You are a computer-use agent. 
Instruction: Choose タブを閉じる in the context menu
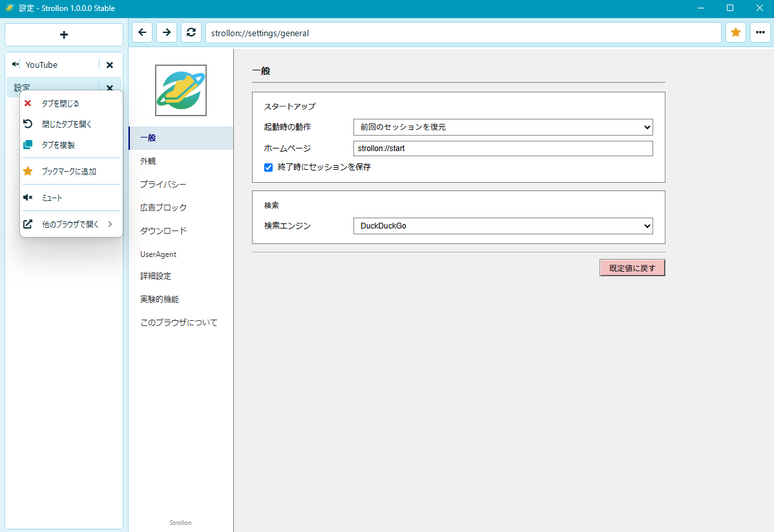pyautogui.click(x=71, y=103)
